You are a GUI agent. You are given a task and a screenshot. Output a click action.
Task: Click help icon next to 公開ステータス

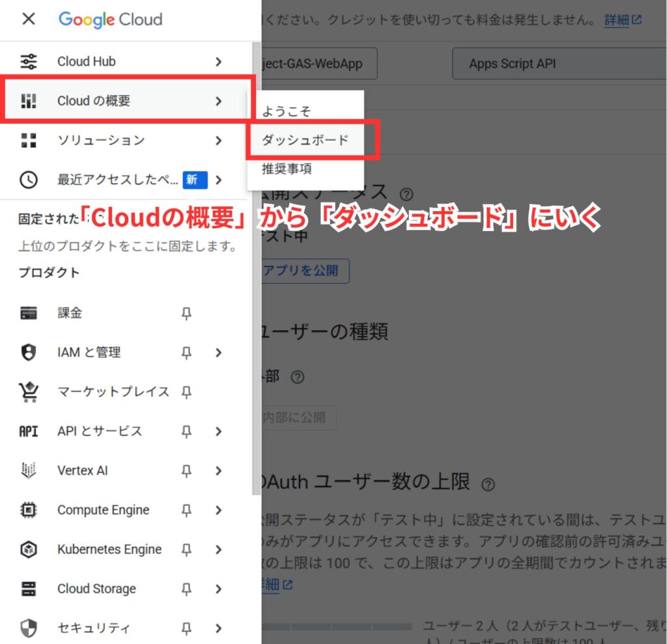pyautogui.click(x=406, y=195)
